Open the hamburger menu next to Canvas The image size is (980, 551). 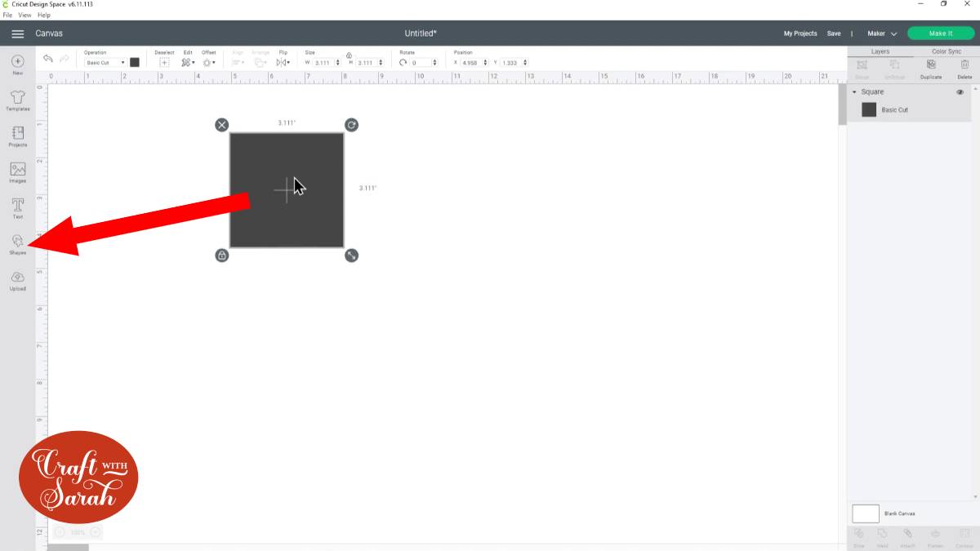tap(17, 33)
